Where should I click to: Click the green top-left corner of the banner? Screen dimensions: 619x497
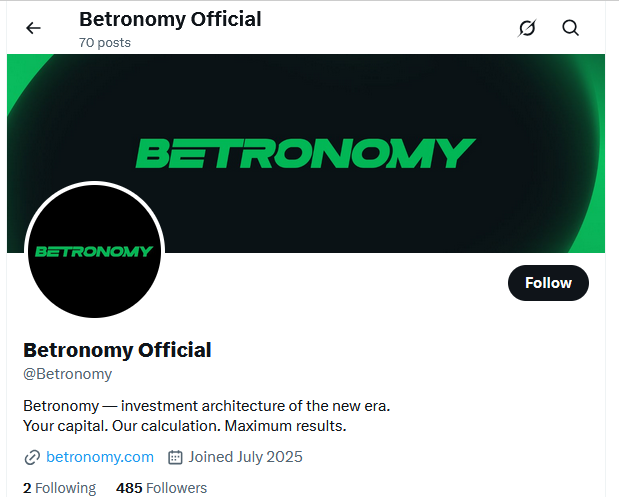20,68
